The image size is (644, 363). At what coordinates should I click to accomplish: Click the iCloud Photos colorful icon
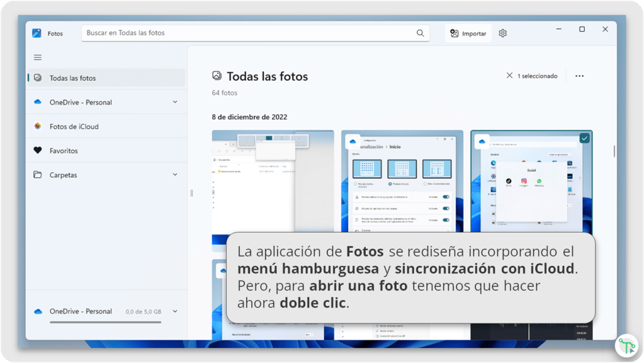[x=38, y=127]
